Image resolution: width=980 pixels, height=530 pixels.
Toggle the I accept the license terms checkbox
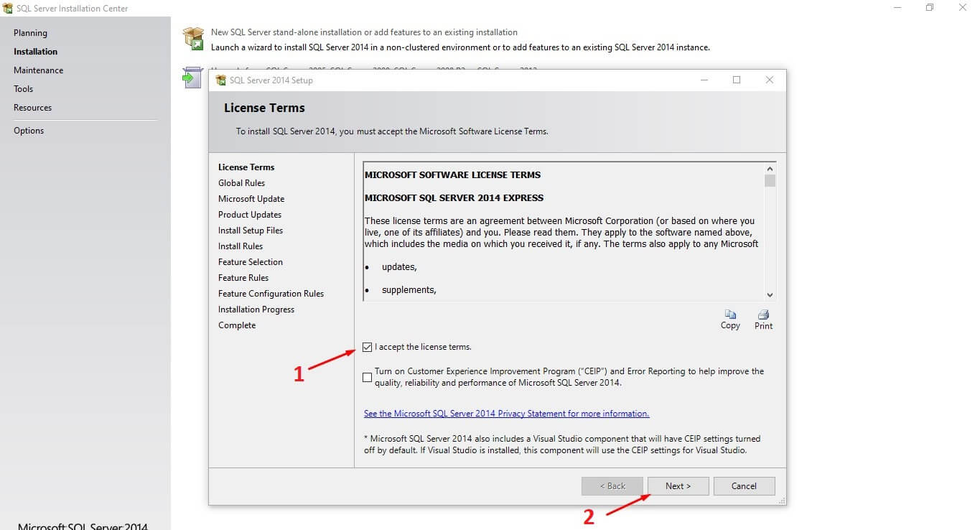pos(368,348)
